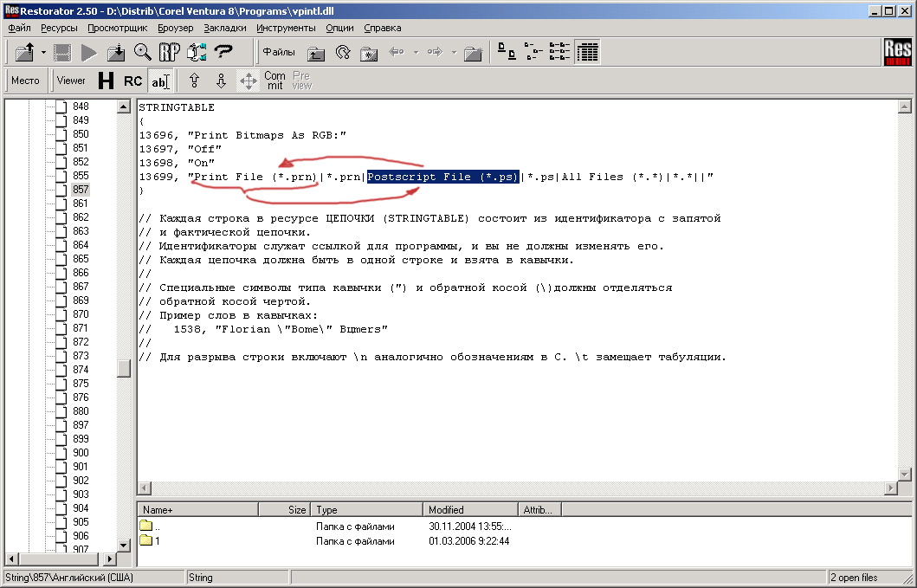This screenshot has width=917, height=588.
Task: Click the Res logo at the toolbar's right end
Action: click(897, 52)
